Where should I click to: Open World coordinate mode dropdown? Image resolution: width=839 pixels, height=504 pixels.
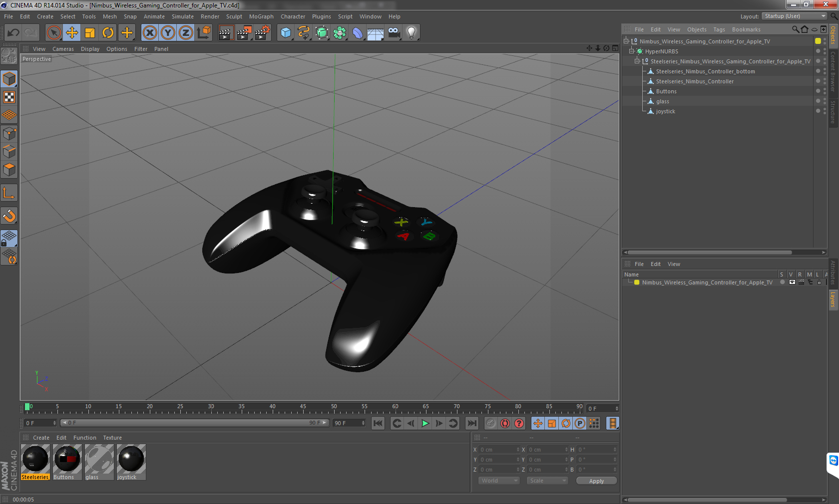(499, 481)
